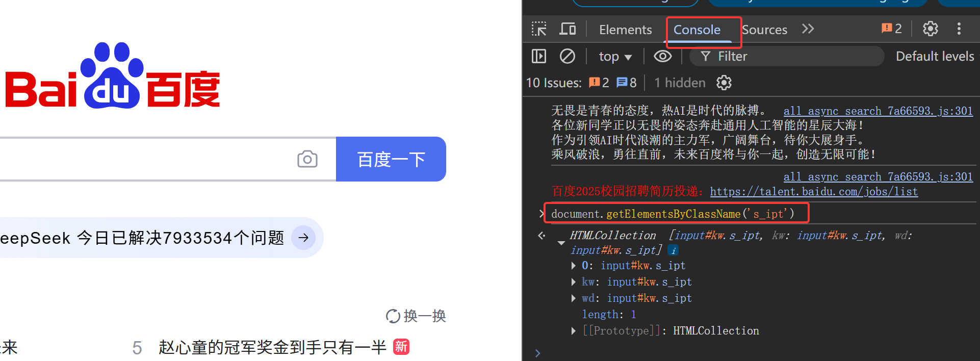
Task: Open second all_async_search_7a66593.js:301 source link
Action: pyautogui.click(x=878, y=177)
